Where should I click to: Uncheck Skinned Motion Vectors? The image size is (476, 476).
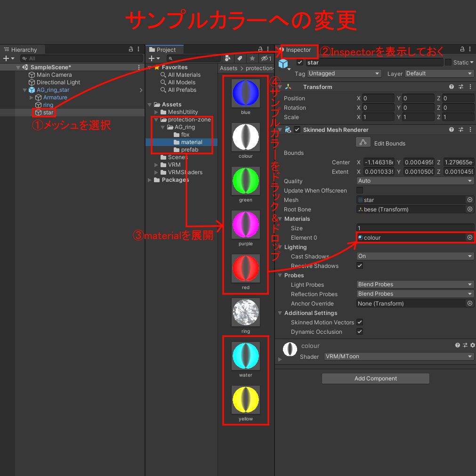359,322
